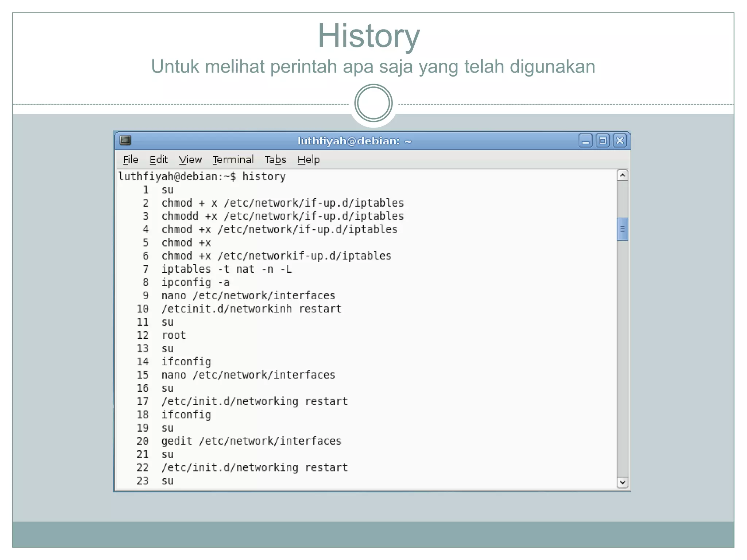This screenshot has width=747, height=560.
Task: Maximize the luthfiyah@debian terminal window
Action: [x=603, y=141]
